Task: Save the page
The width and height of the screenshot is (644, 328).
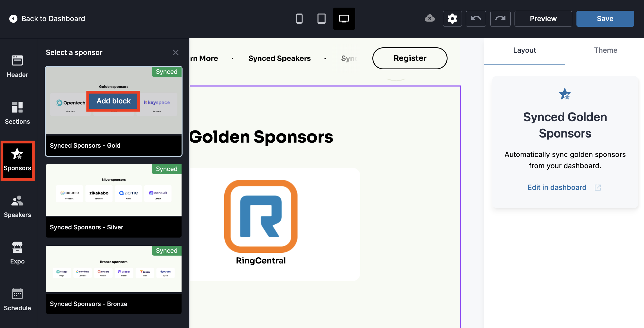Action: tap(605, 19)
